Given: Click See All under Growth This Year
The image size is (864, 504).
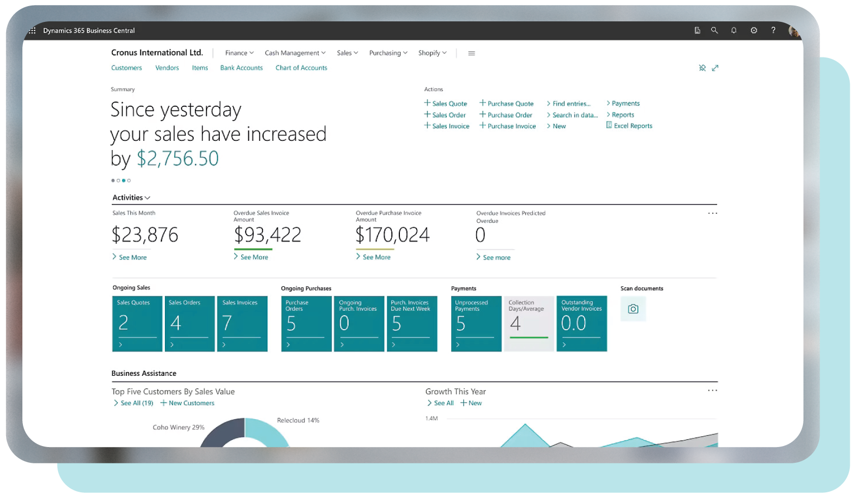Looking at the screenshot, I should click(440, 403).
